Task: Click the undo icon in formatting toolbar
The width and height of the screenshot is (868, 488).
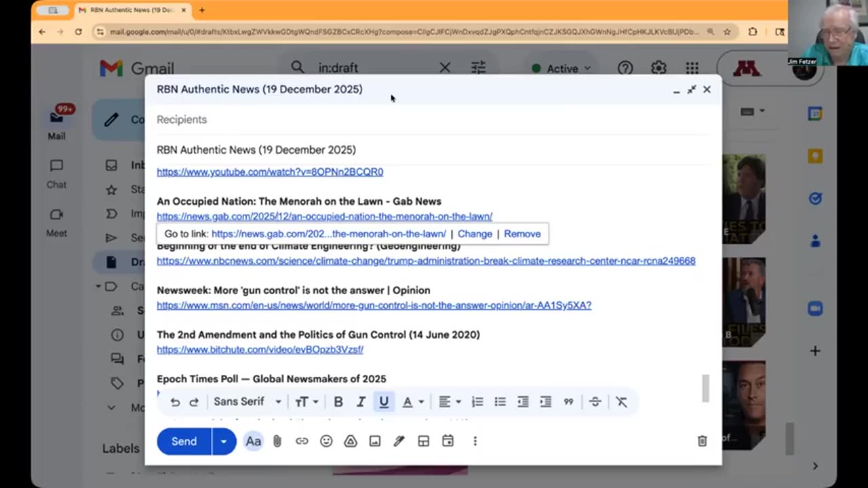Action: (175, 402)
